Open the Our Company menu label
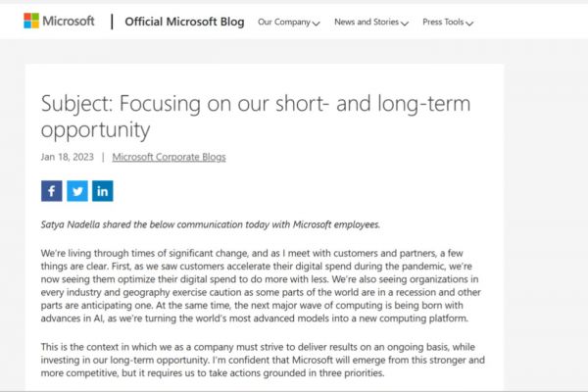The height and width of the screenshot is (392, 588). point(283,22)
